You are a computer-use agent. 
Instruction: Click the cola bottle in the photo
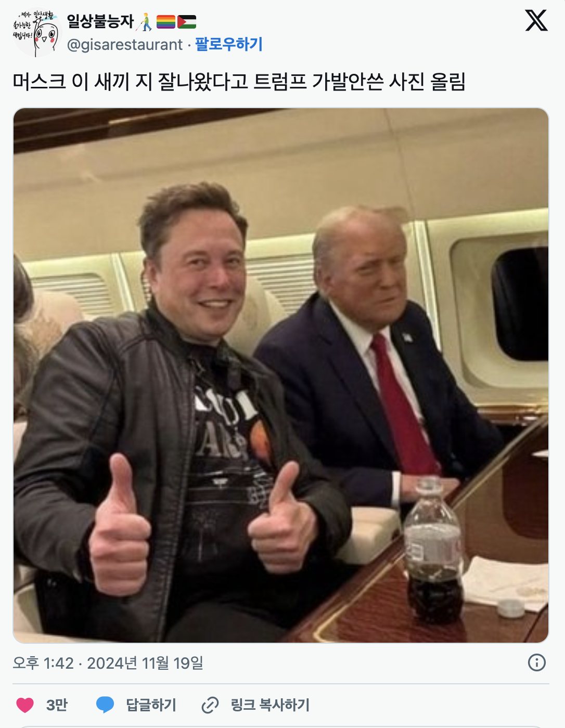point(434,550)
